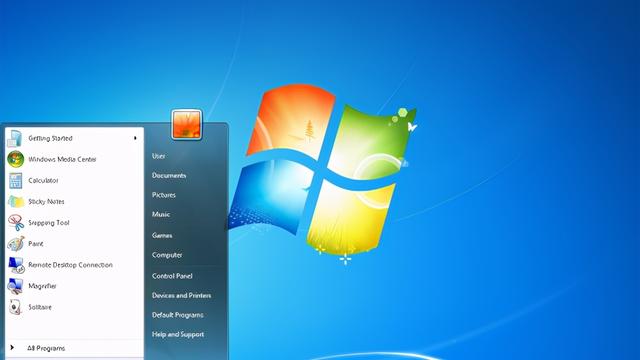This screenshot has width=640, height=360.
Task: Click the user account picture thumbnail
Action: pyautogui.click(x=187, y=124)
